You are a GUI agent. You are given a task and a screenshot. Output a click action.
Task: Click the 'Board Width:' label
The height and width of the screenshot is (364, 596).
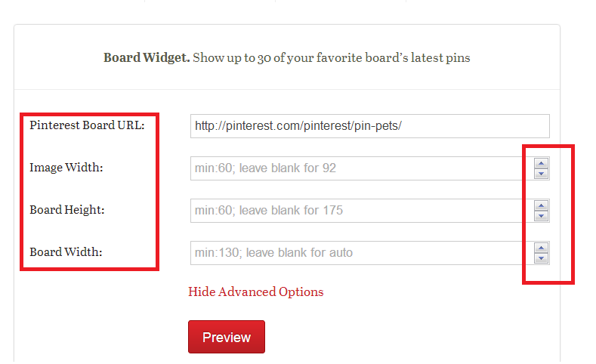pos(66,252)
